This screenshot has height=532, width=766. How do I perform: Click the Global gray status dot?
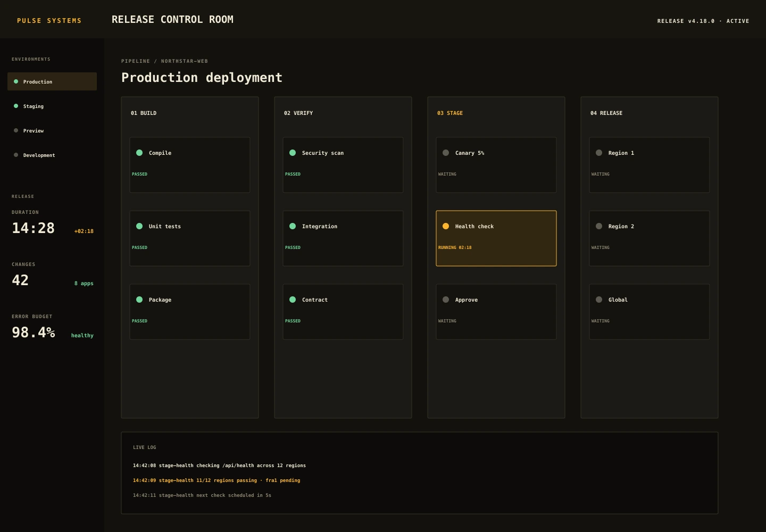click(x=599, y=300)
